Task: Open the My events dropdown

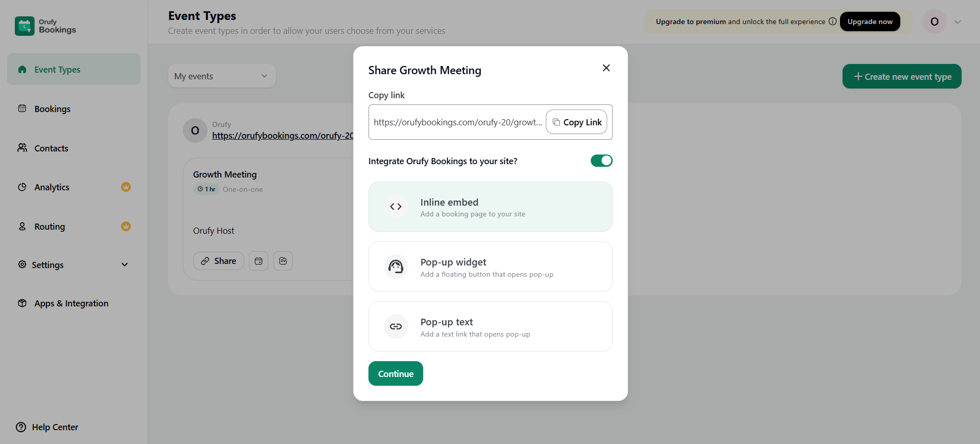Action: pos(221,76)
